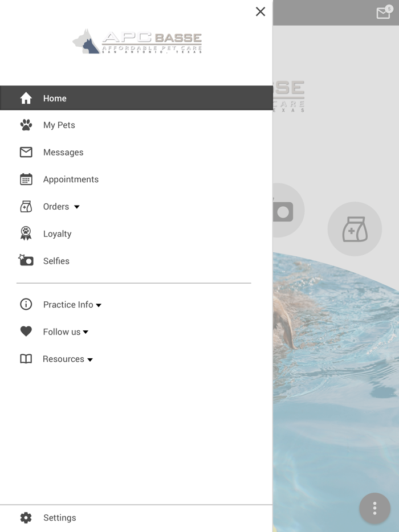The height and width of the screenshot is (532, 399).
Task: Click the Selfies camera icon in menu
Action: 26,260
